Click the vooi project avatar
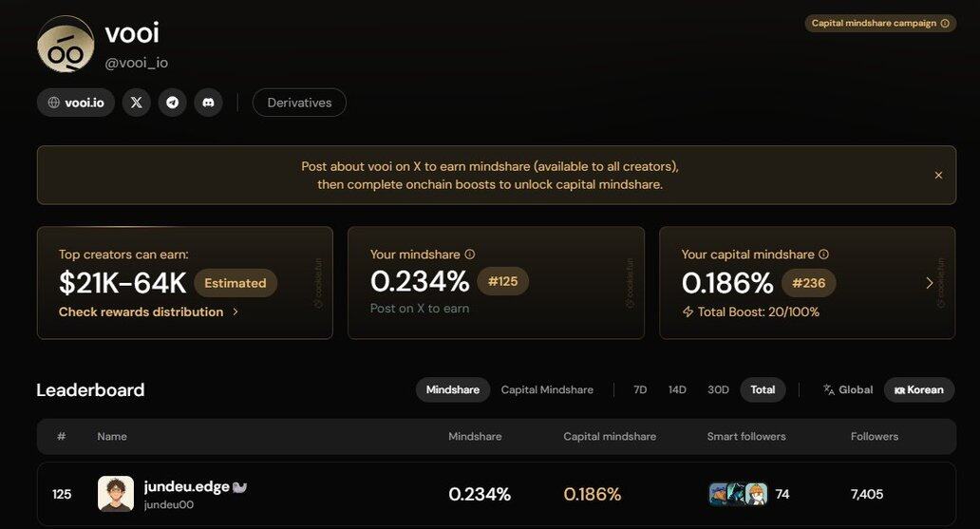This screenshot has width=980, height=529. (x=66, y=44)
